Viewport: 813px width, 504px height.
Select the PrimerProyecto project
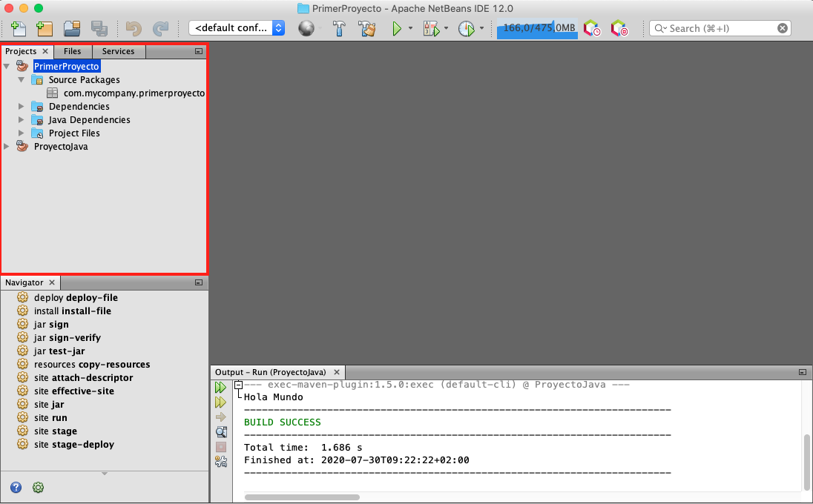(66, 66)
